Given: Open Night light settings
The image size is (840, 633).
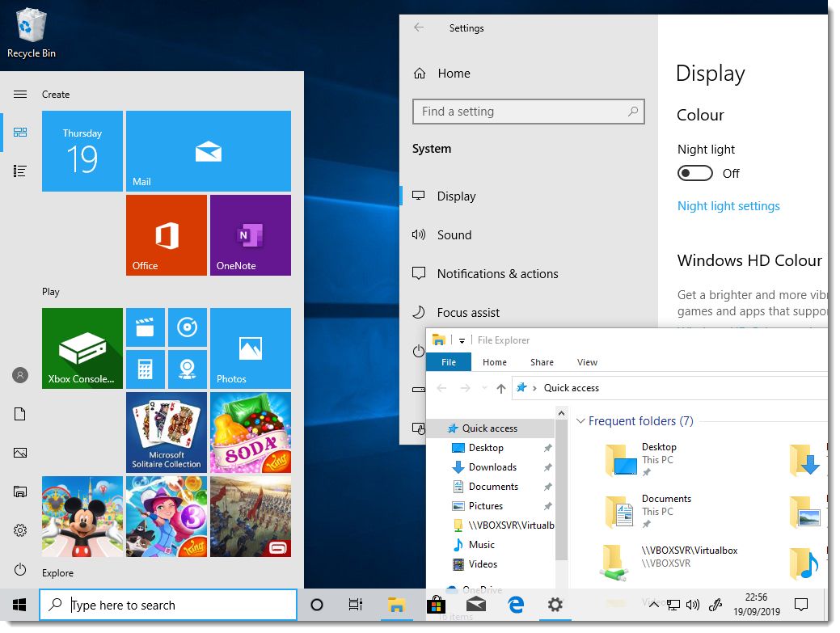Looking at the screenshot, I should 728,205.
